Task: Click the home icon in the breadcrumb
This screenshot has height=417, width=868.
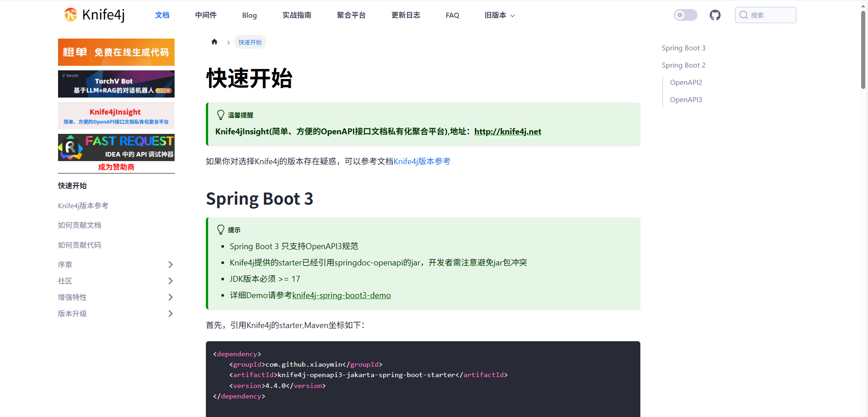Action: point(214,42)
